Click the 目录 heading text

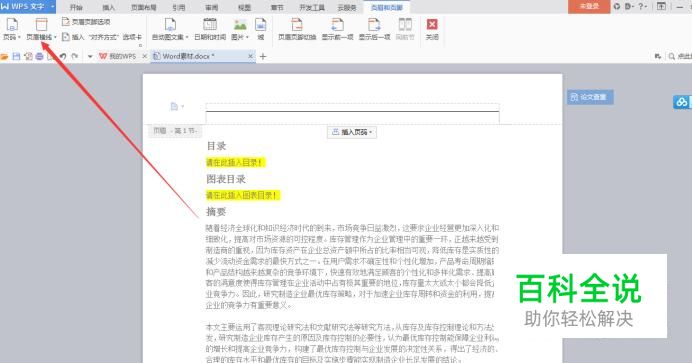216,146
